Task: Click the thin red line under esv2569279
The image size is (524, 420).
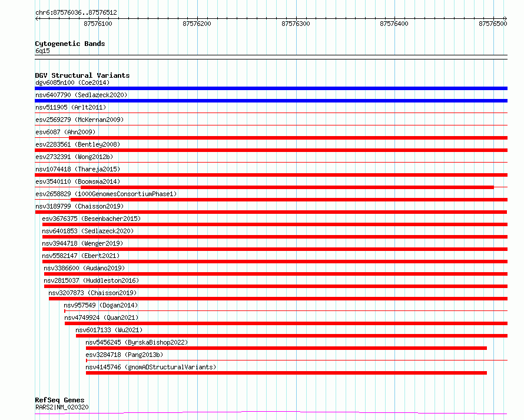Action: pyautogui.click(x=271, y=125)
